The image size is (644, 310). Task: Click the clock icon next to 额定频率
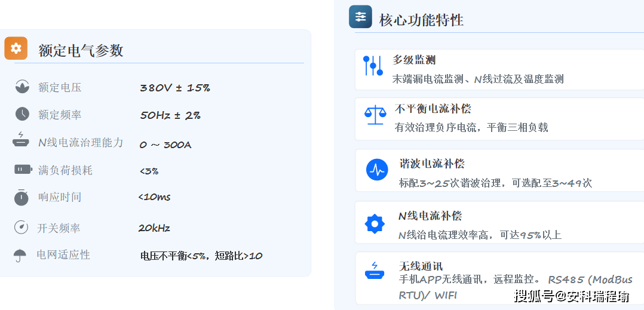point(22,114)
